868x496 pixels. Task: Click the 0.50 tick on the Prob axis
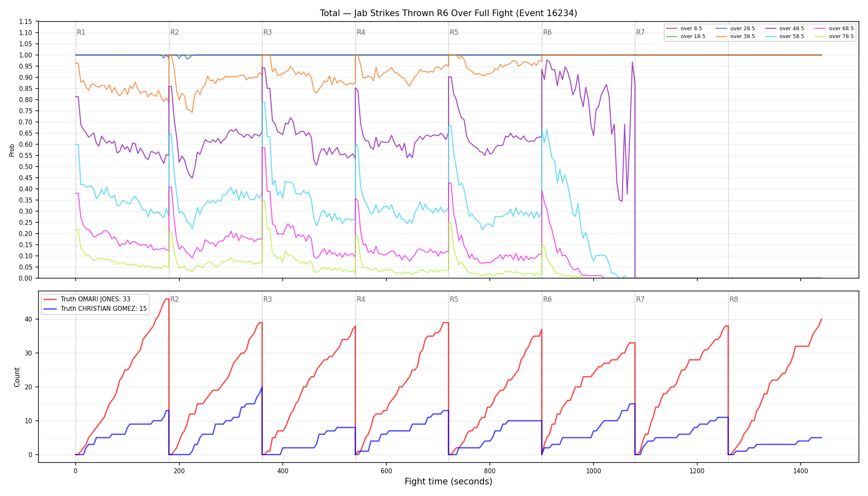[25, 167]
